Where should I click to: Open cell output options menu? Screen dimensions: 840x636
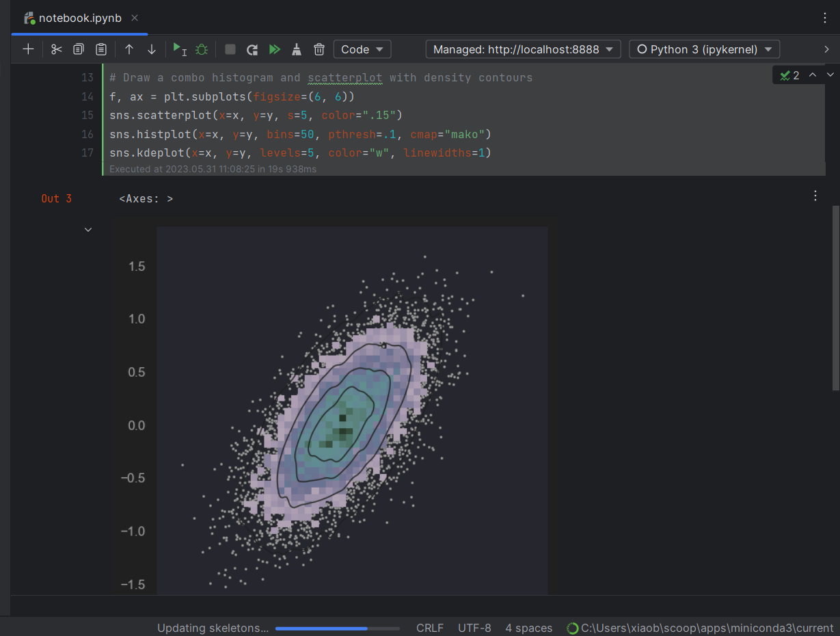tap(815, 196)
